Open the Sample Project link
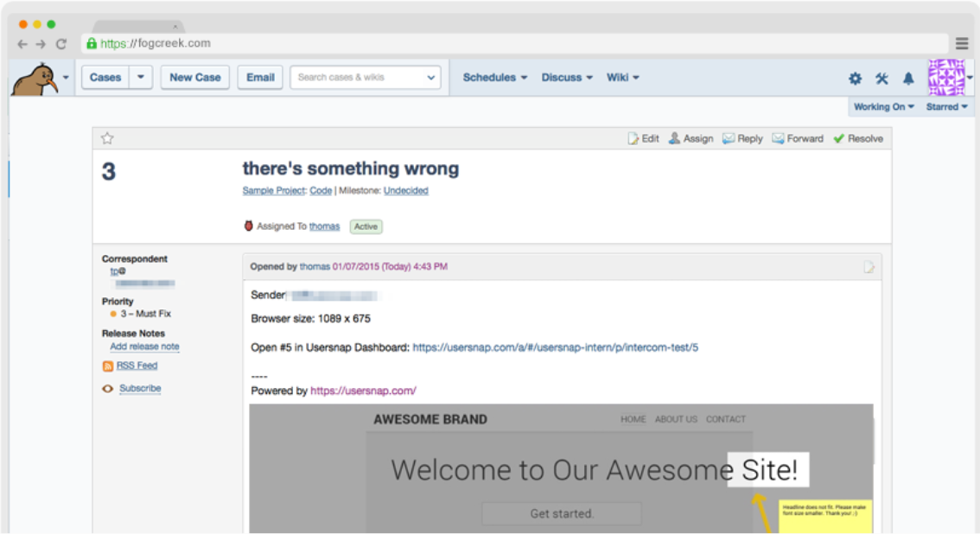Screen dimensions: 980x534 tap(273, 190)
